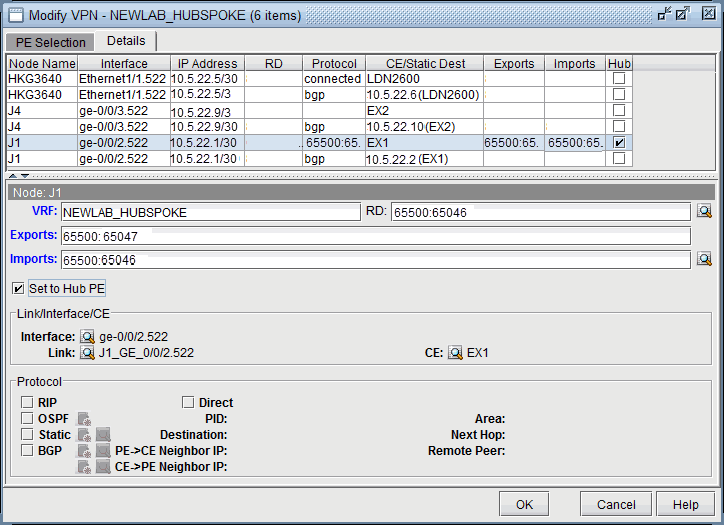724x525 pixels.
Task: Collapse the table pane using the divider arrow
Action: pyautogui.click(x=13, y=175)
